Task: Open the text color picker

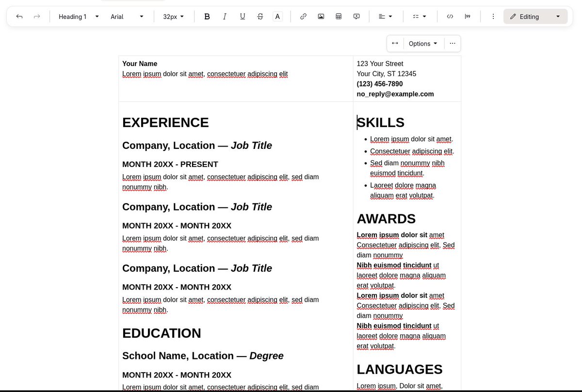Action: tap(277, 16)
